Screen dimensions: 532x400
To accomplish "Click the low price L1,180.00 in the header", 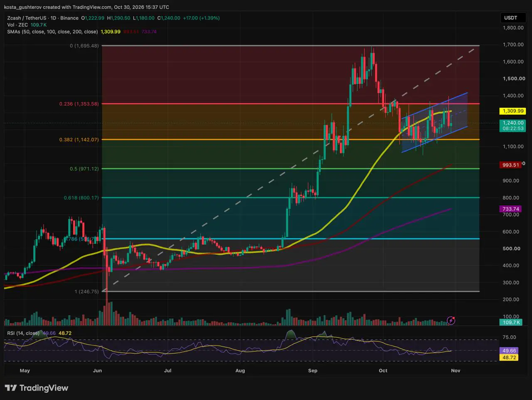I will (143, 18).
